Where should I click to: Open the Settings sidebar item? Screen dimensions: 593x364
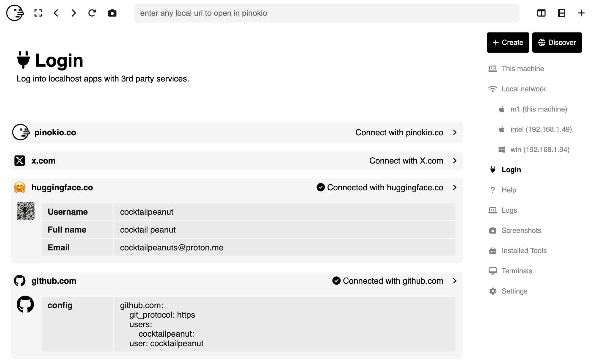click(x=514, y=291)
